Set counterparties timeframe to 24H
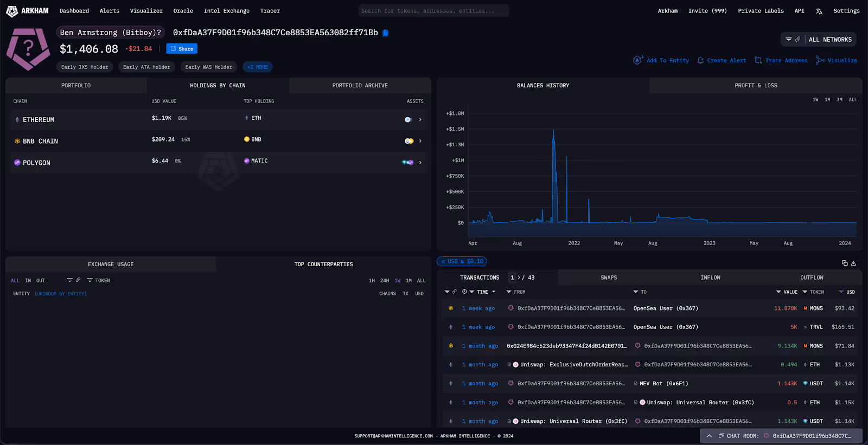This screenshot has height=445, width=868. (x=385, y=281)
